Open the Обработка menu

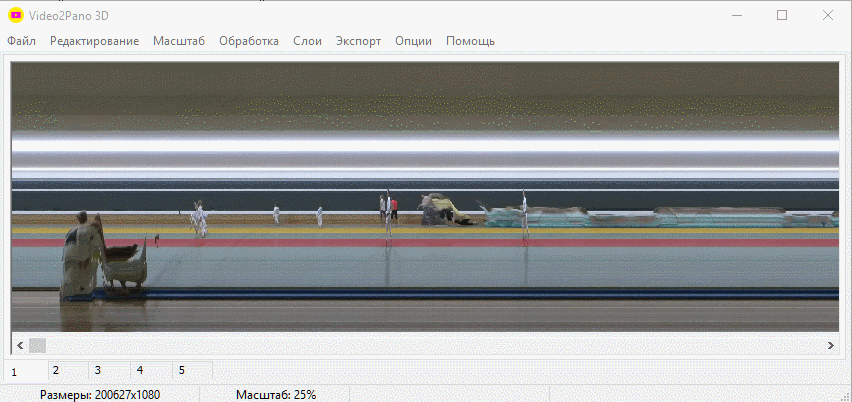(x=249, y=41)
